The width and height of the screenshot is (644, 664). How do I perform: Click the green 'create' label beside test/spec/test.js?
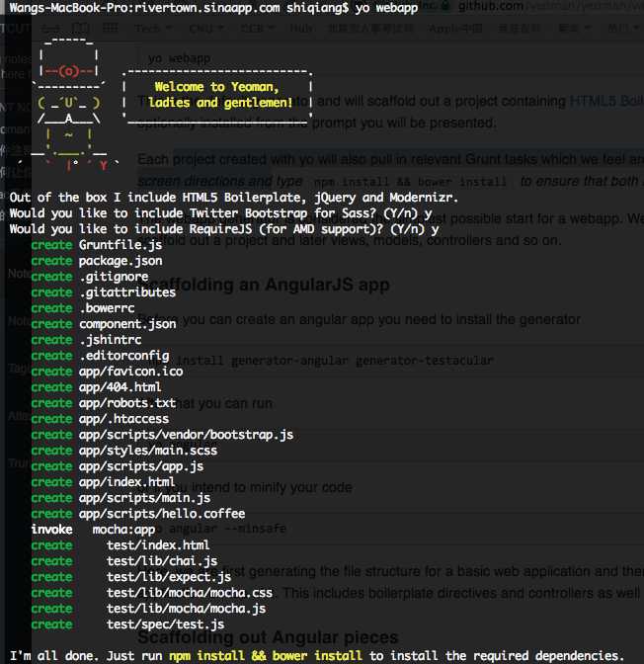51,624
